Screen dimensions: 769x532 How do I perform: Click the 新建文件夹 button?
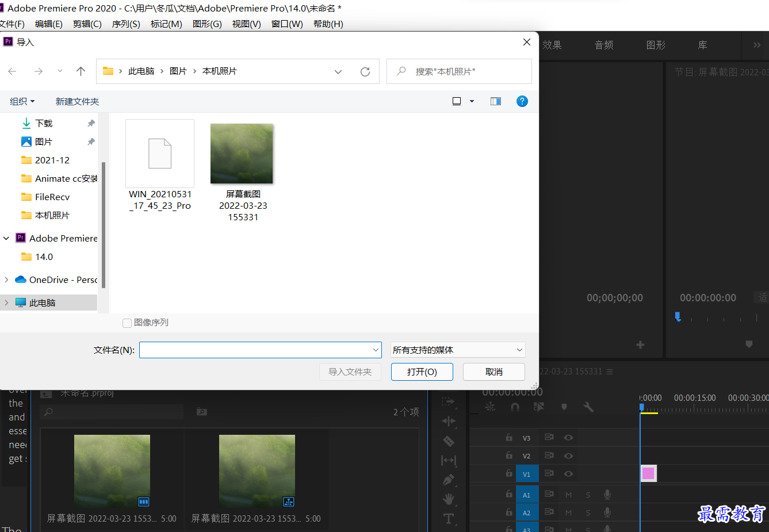77,101
